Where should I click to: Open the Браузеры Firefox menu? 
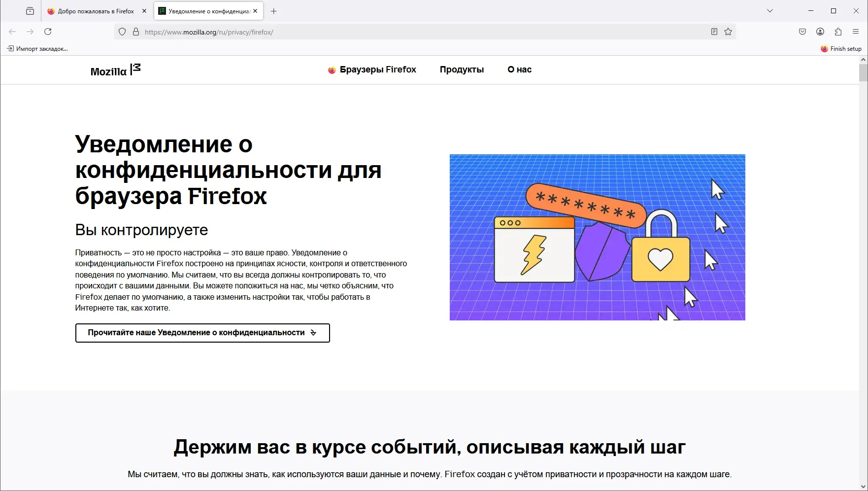coord(372,70)
